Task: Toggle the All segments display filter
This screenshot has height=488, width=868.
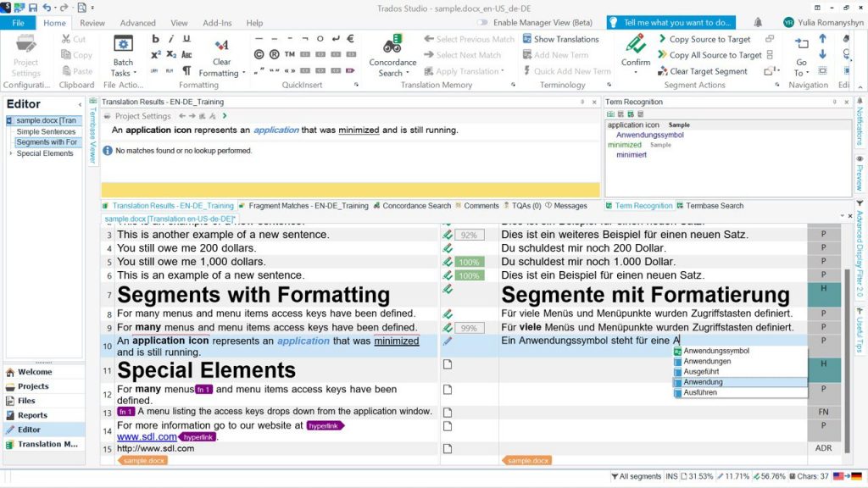Action: tap(636, 476)
